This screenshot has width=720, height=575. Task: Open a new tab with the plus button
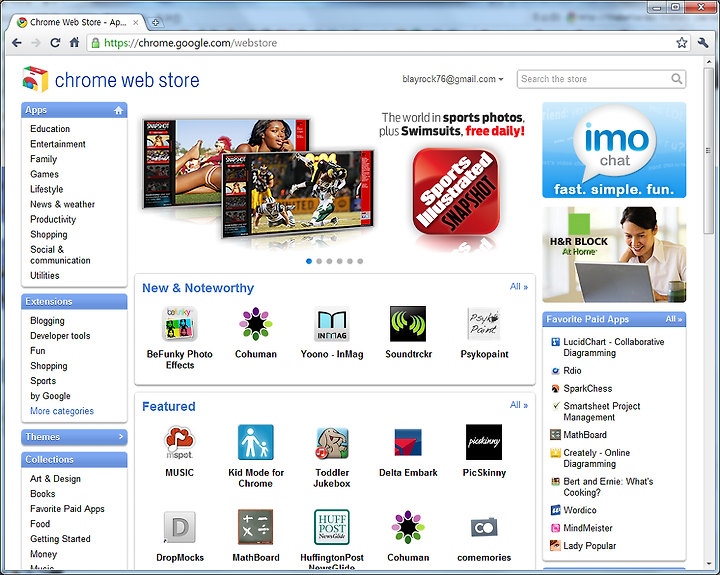155,23
